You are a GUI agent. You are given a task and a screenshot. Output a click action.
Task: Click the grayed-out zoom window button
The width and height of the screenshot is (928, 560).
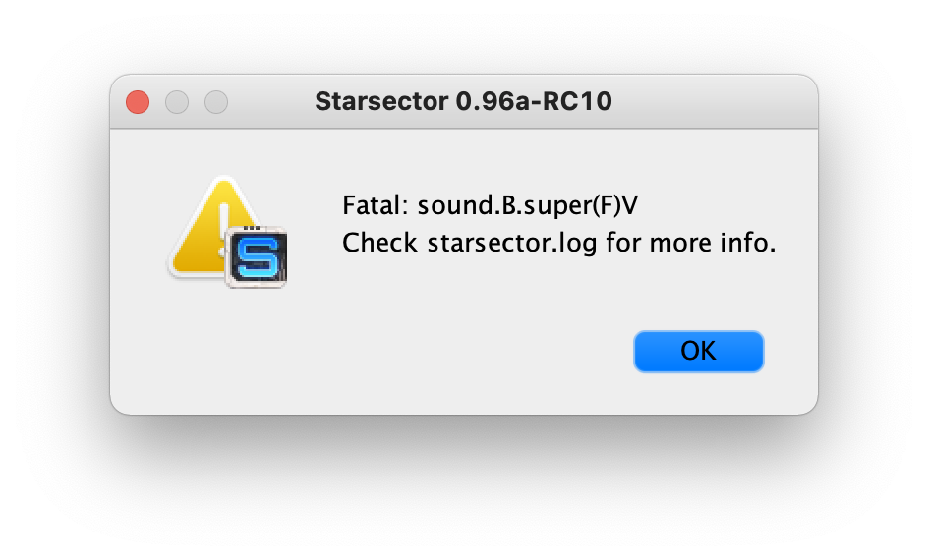(216, 102)
